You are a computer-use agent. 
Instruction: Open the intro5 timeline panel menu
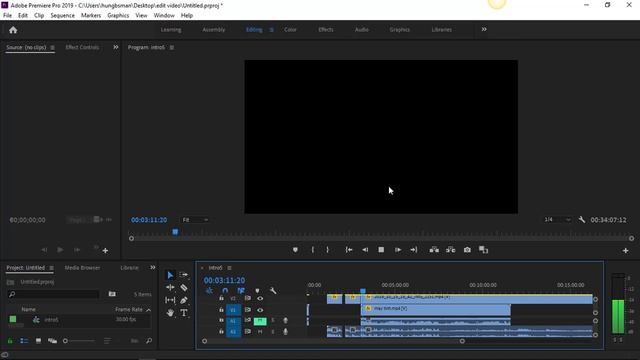click(x=229, y=268)
